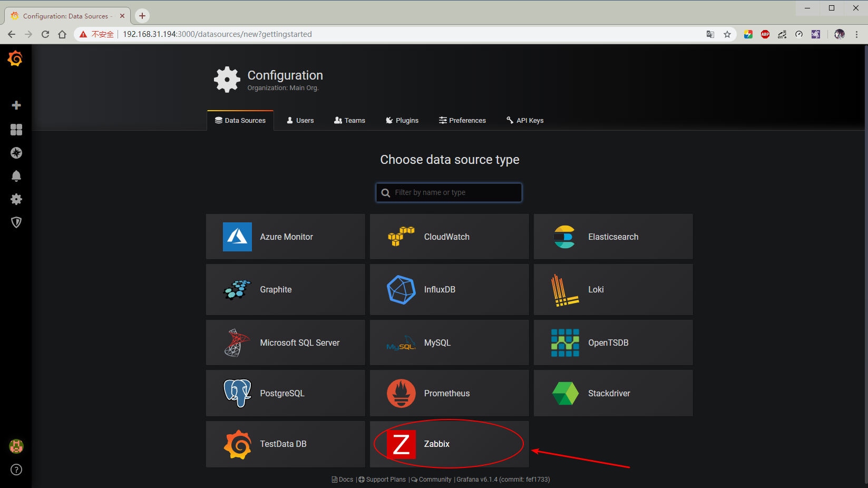
Task: Open the Configuration gear in sidebar
Action: pos(16,199)
